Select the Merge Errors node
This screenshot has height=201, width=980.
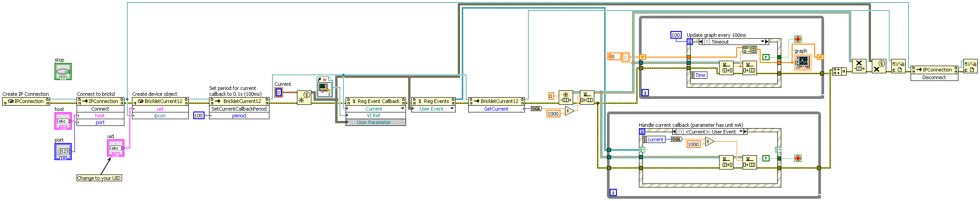click(839, 71)
